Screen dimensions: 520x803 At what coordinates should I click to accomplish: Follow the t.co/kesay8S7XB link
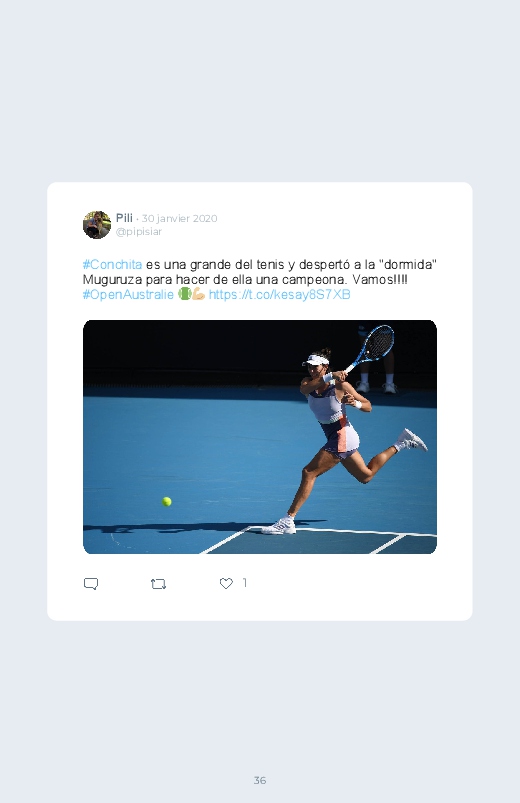pyautogui.click(x=280, y=294)
